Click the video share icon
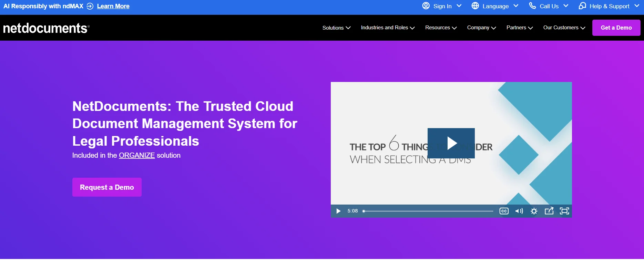 pyautogui.click(x=549, y=211)
